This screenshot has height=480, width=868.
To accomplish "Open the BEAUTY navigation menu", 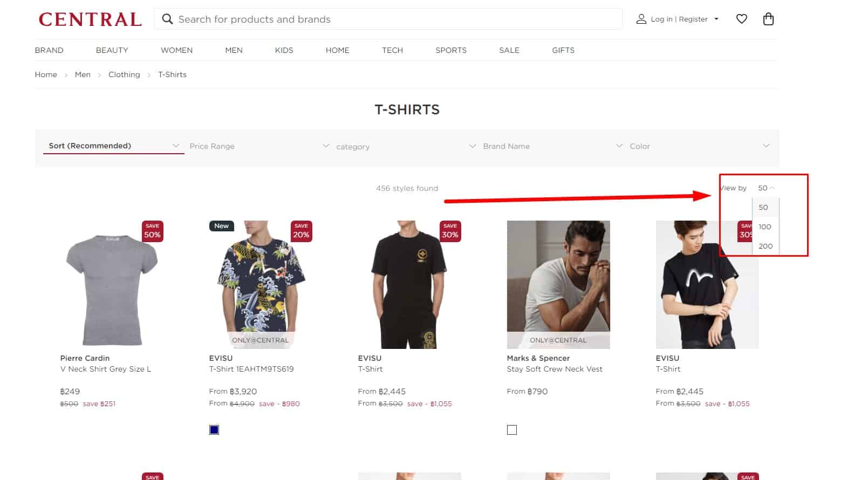I will coord(111,50).
